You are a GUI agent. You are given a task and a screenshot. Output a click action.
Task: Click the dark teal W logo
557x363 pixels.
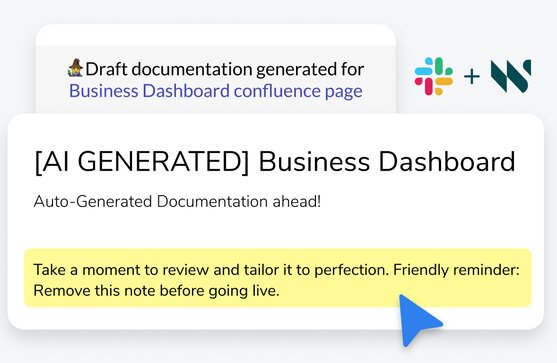point(511,76)
